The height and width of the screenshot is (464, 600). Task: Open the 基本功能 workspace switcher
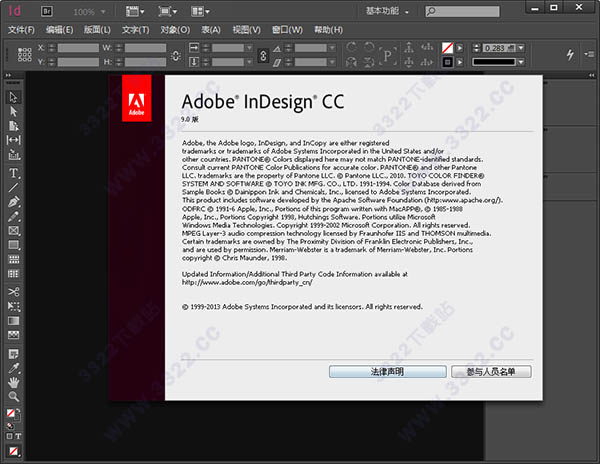(387, 11)
